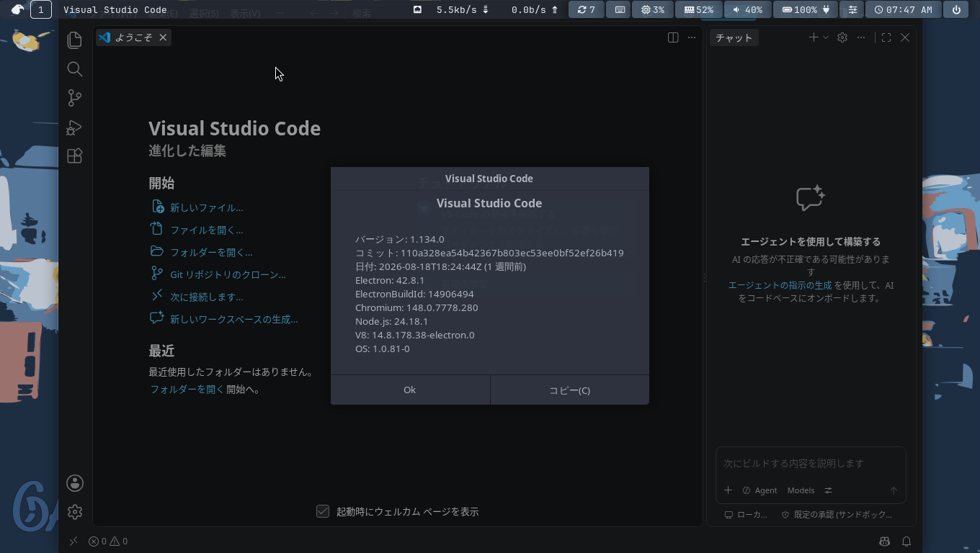980x553 pixels.
Task: Open editor more actions ellipsis
Action: pyautogui.click(x=692, y=37)
